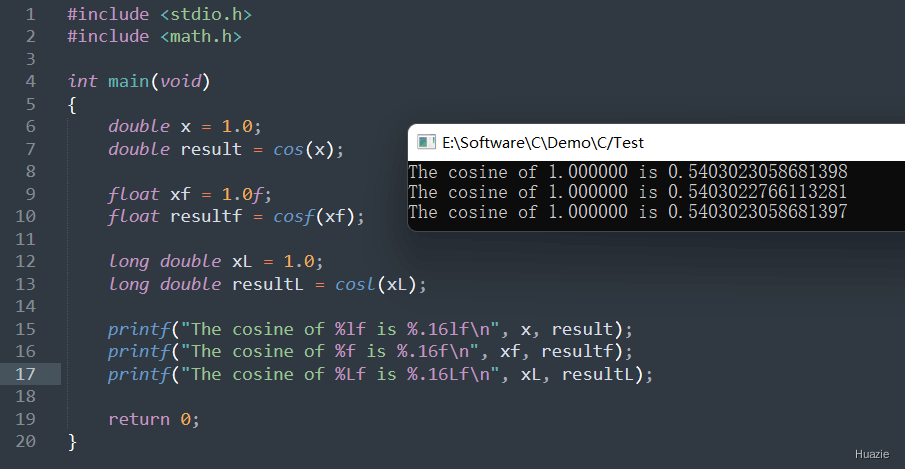Screen dimensions: 905x469
Task: Click the main function name
Action: (129, 81)
